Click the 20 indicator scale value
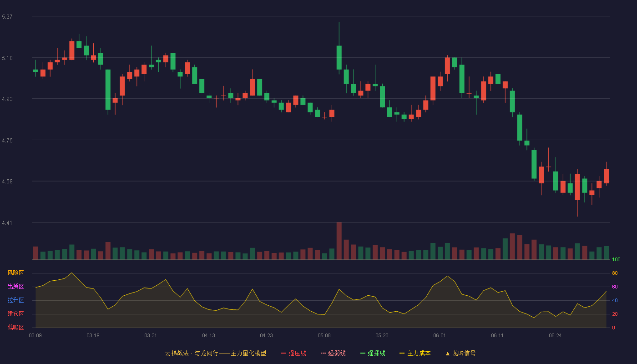 pos(615,314)
